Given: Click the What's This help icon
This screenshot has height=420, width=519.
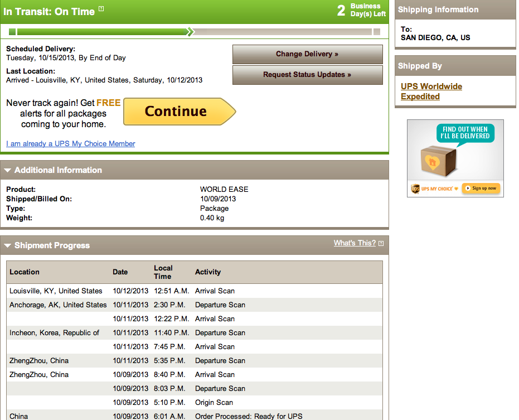Looking at the screenshot, I should click(381, 243).
